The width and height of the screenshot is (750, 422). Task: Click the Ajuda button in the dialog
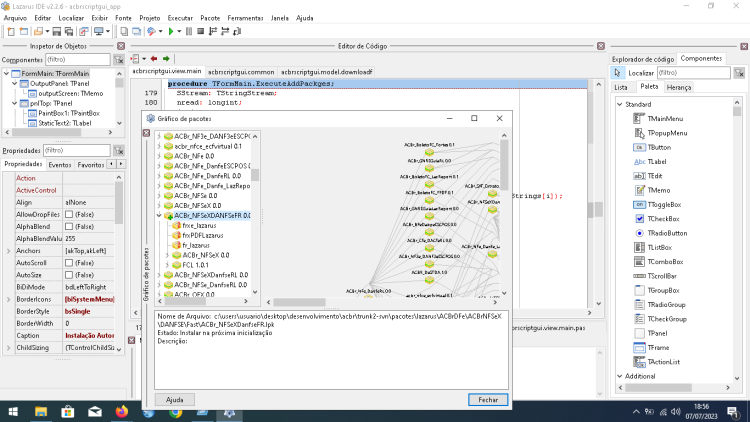tap(175, 400)
